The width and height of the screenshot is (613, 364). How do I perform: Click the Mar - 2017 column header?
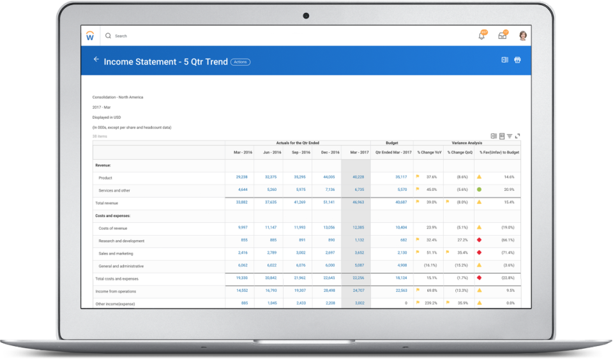coord(359,153)
